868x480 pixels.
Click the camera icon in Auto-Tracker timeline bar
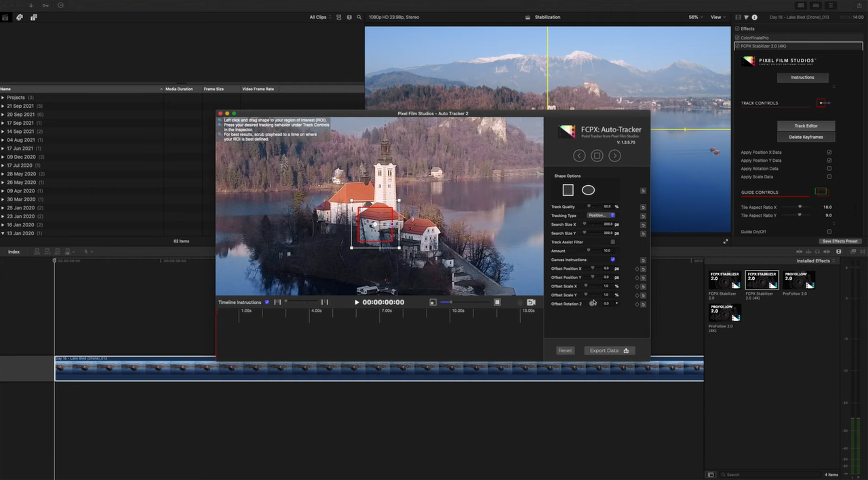(x=531, y=302)
